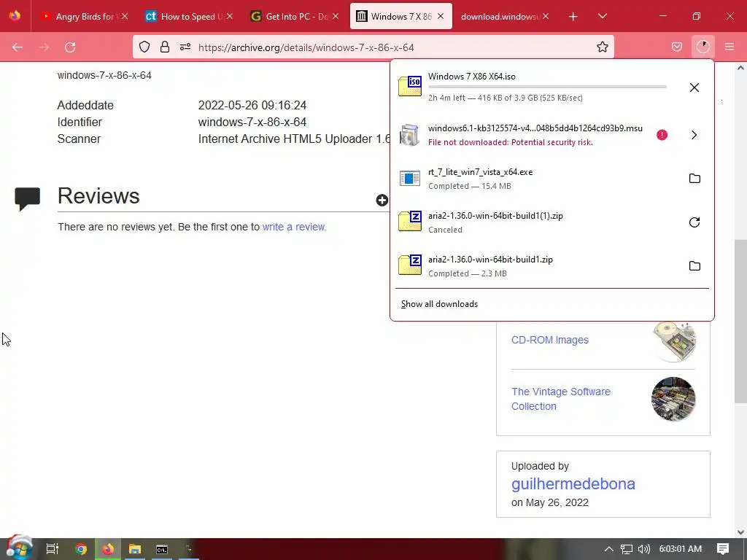
Task: Show all downloads
Action: [x=439, y=304]
